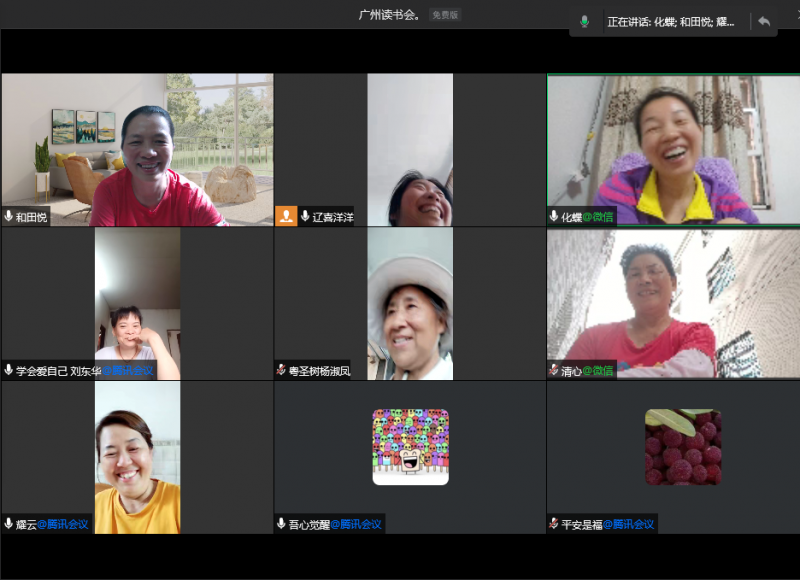Select 耀云's video tile
The height and width of the screenshot is (580, 800).
137,455
